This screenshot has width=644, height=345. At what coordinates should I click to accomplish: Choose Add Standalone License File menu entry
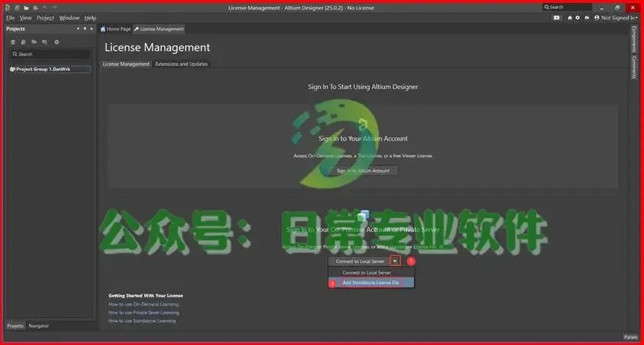[371, 283]
